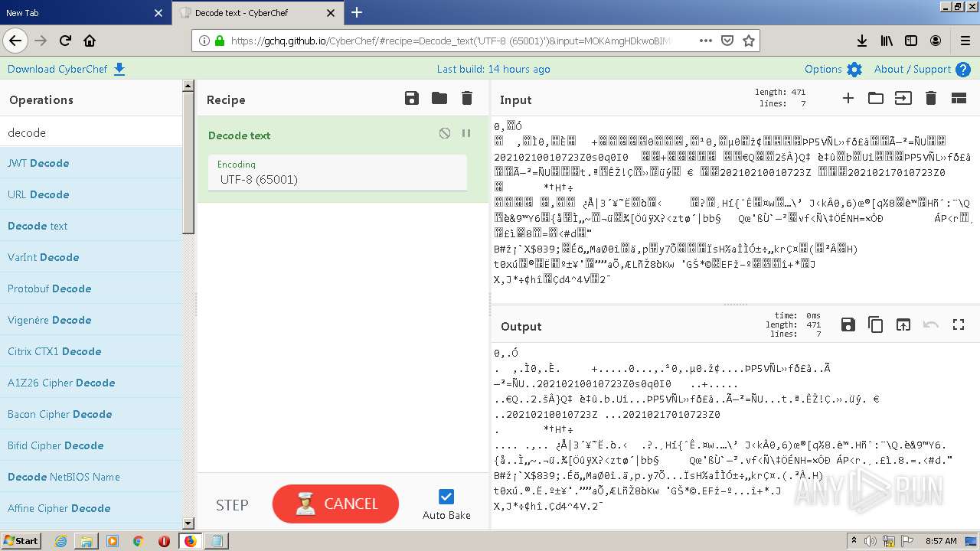The height and width of the screenshot is (551, 980).
Task: Select JWT Decode operation
Action: tap(91, 163)
